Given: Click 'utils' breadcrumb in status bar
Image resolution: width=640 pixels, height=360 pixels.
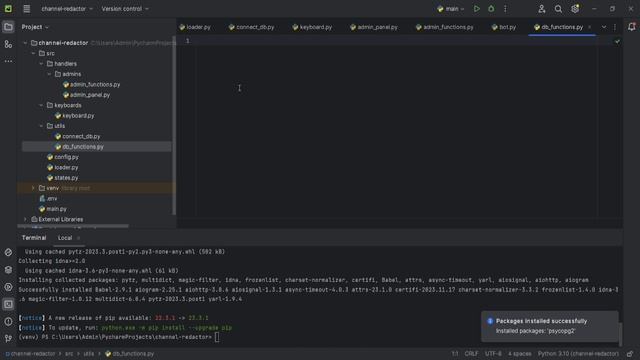Looking at the screenshot, I should coord(89,354).
